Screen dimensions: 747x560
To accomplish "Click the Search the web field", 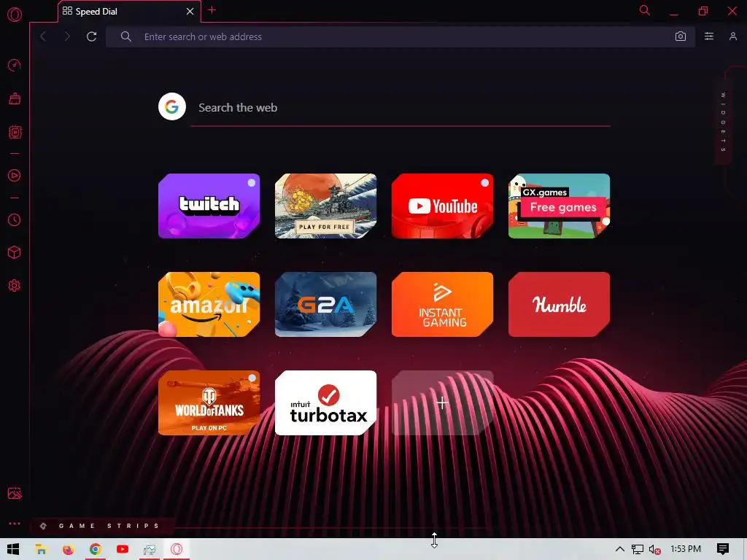I will coord(400,108).
